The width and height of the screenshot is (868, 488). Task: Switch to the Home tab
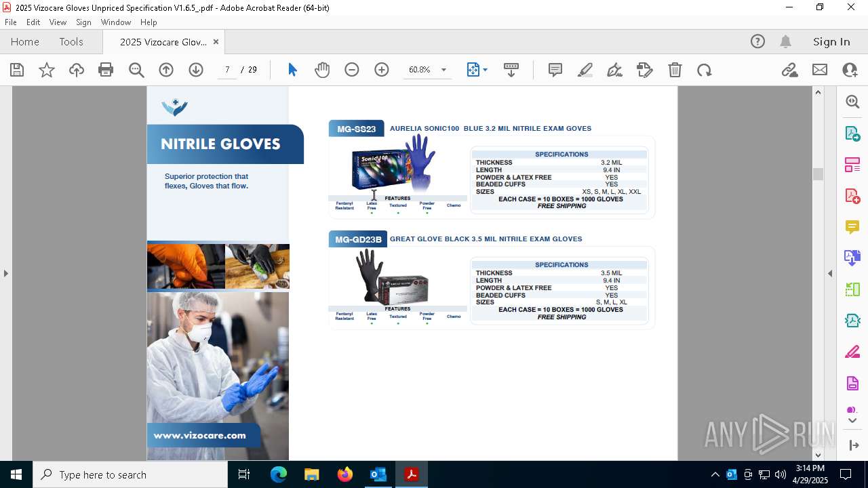click(x=25, y=41)
